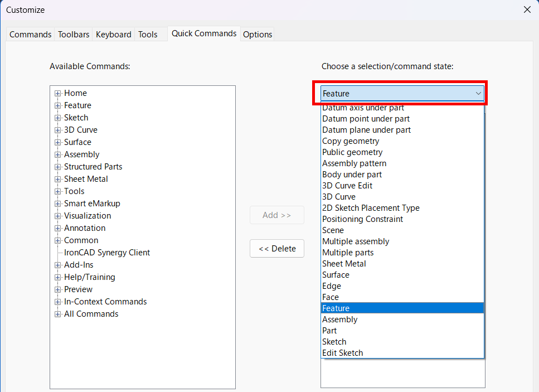Select '3D Curve Edit' state option

point(402,186)
